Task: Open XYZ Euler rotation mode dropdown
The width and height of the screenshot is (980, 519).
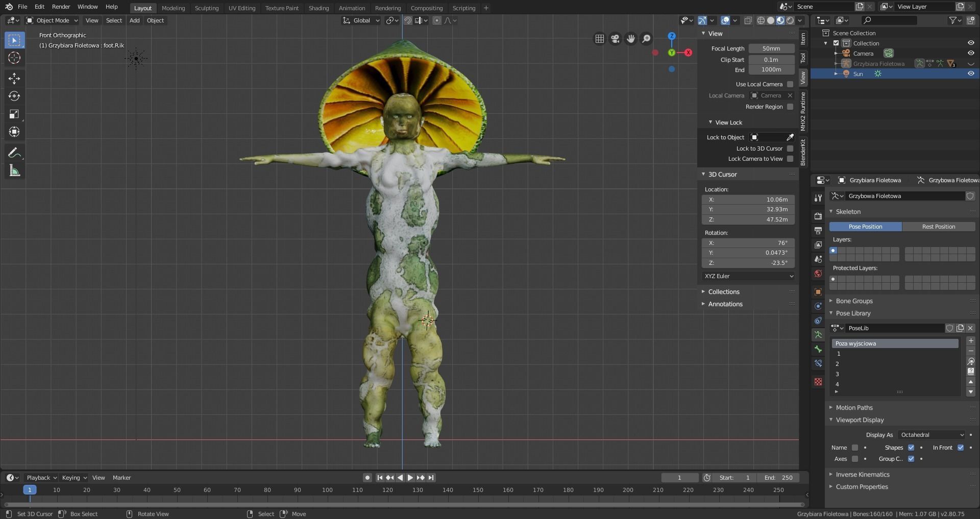Action: click(748, 276)
